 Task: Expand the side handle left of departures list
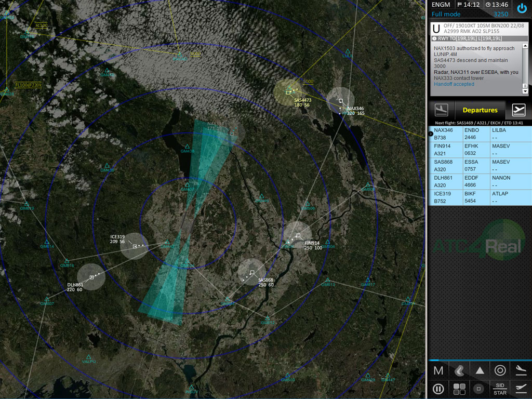point(430,134)
